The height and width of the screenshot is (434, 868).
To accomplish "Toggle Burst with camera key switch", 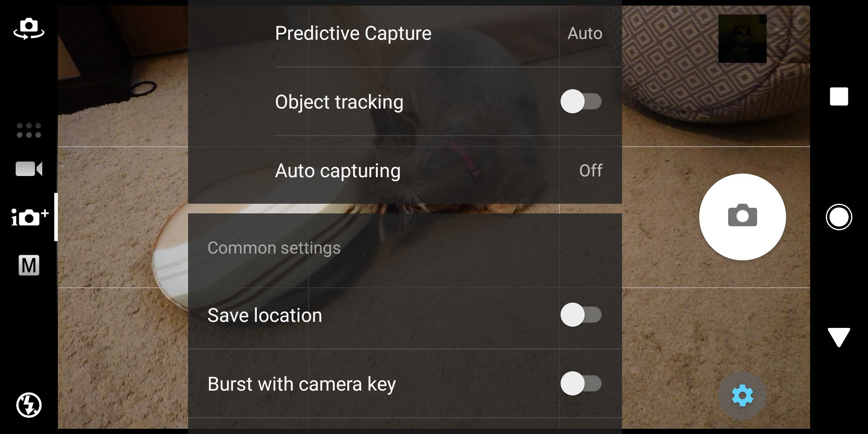I will 581,383.
